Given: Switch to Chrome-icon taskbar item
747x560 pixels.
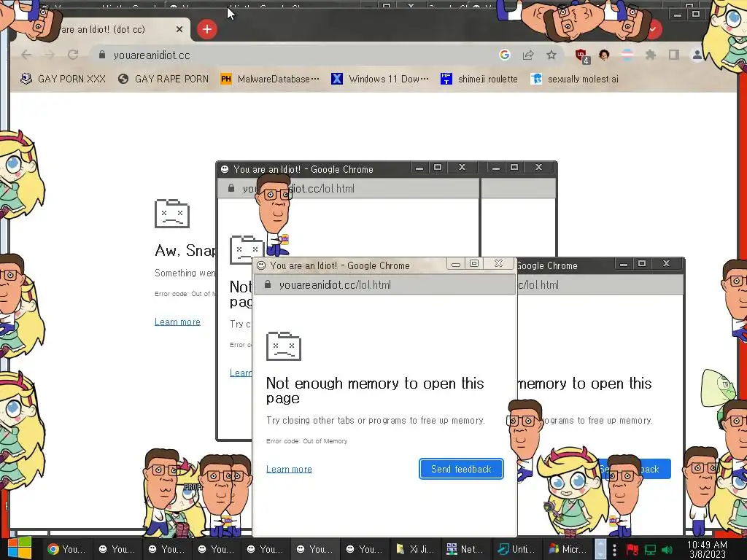Looking at the screenshot, I should [66, 549].
